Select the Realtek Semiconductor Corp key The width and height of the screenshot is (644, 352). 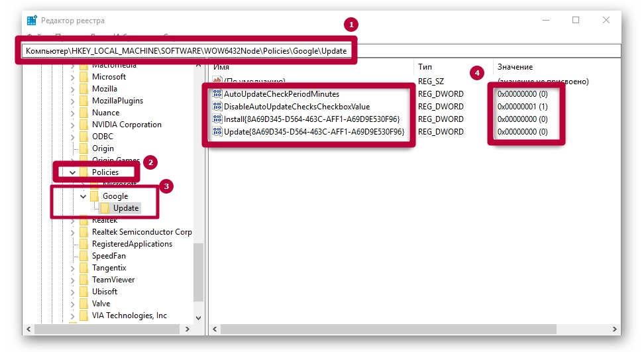[x=142, y=232]
